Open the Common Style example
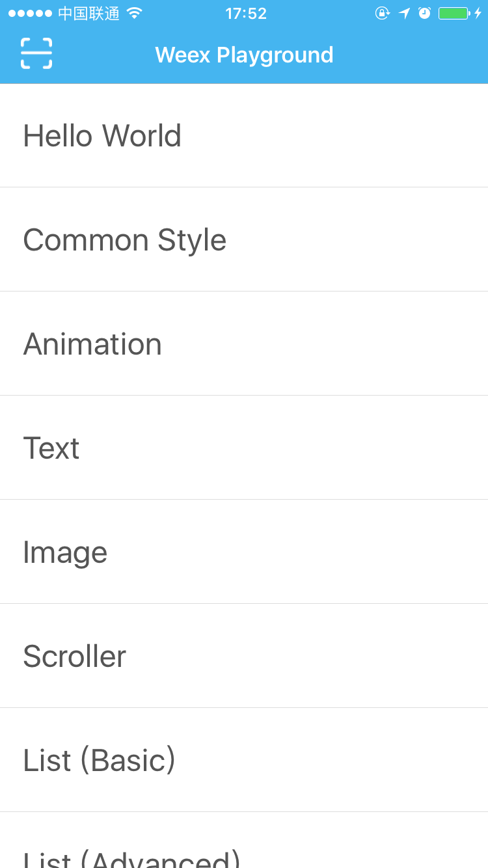Viewport: 488px width, 868px height. [244, 239]
